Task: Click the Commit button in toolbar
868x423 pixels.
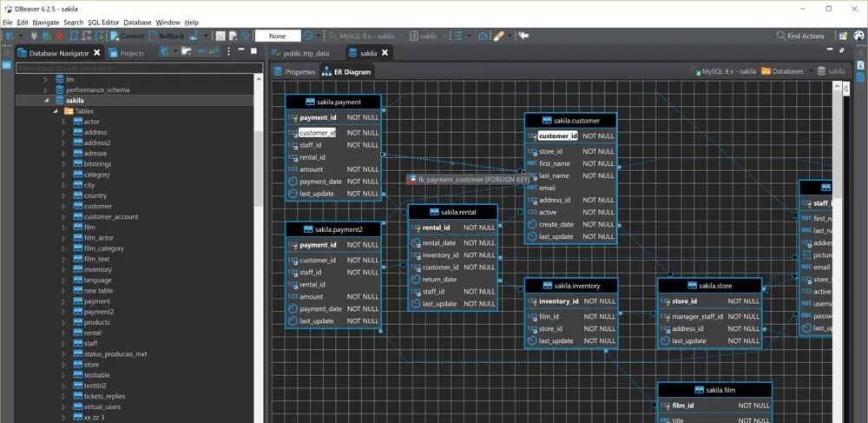Action: [128, 36]
